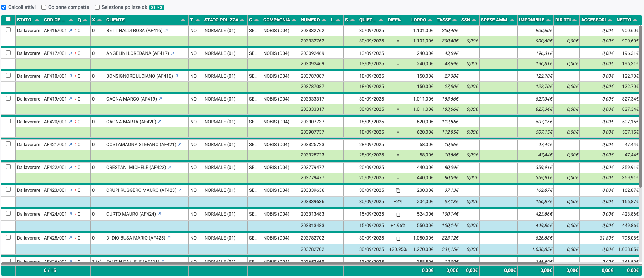Image resolution: width=644 pixels, height=278 pixels.
Task: Open external link beside code AF417/001
Action: tap(71, 53)
